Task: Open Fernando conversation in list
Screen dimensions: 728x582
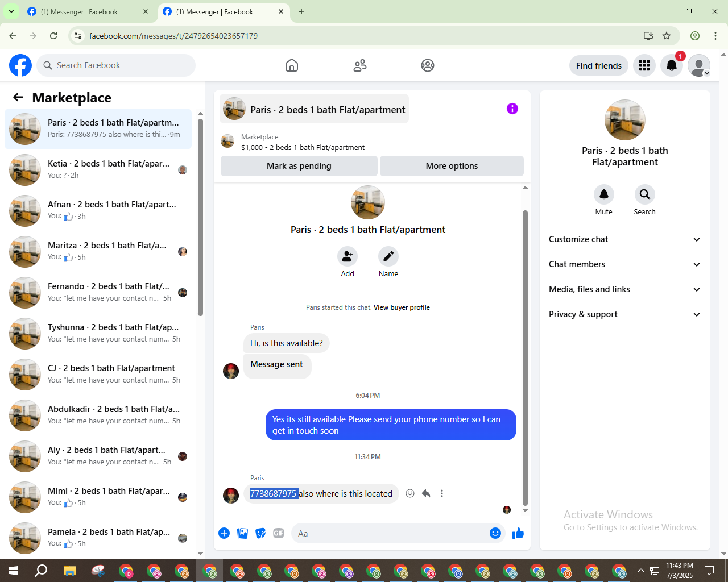Action: (x=98, y=293)
